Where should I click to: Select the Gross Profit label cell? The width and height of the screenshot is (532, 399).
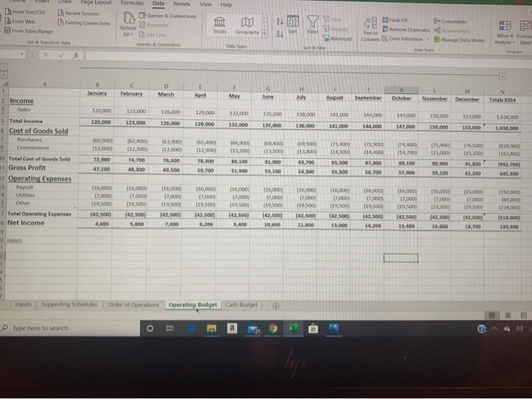point(27,168)
